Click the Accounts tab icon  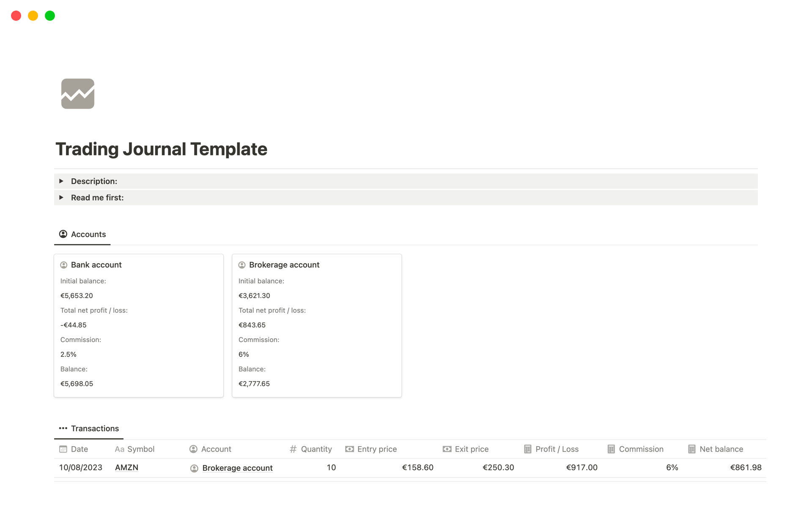[x=63, y=234]
